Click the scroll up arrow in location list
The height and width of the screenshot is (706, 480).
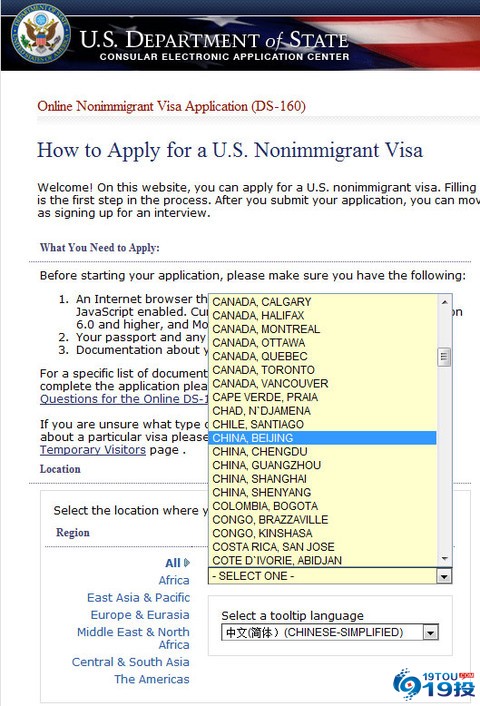coord(444,302)
